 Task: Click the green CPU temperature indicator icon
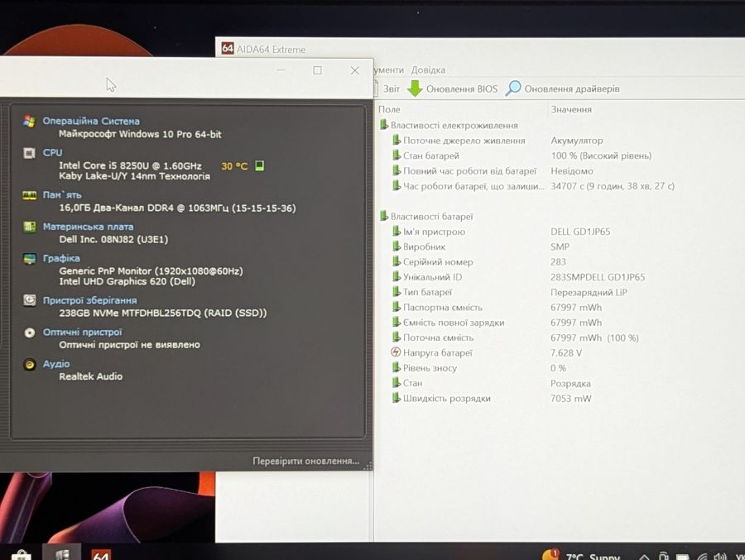[259, 165]
